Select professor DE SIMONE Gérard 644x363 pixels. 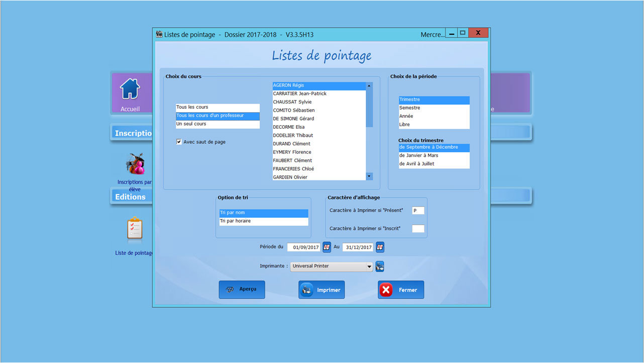pos(319,119)
